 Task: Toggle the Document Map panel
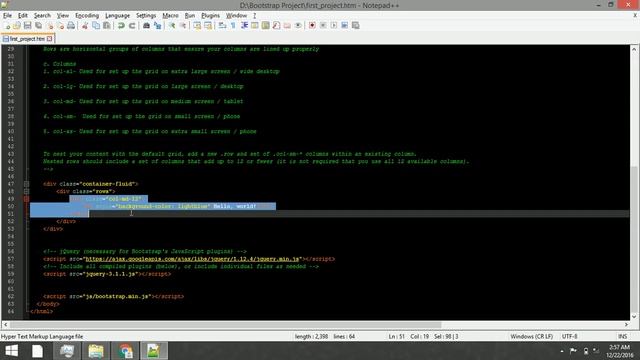[266, 26]
